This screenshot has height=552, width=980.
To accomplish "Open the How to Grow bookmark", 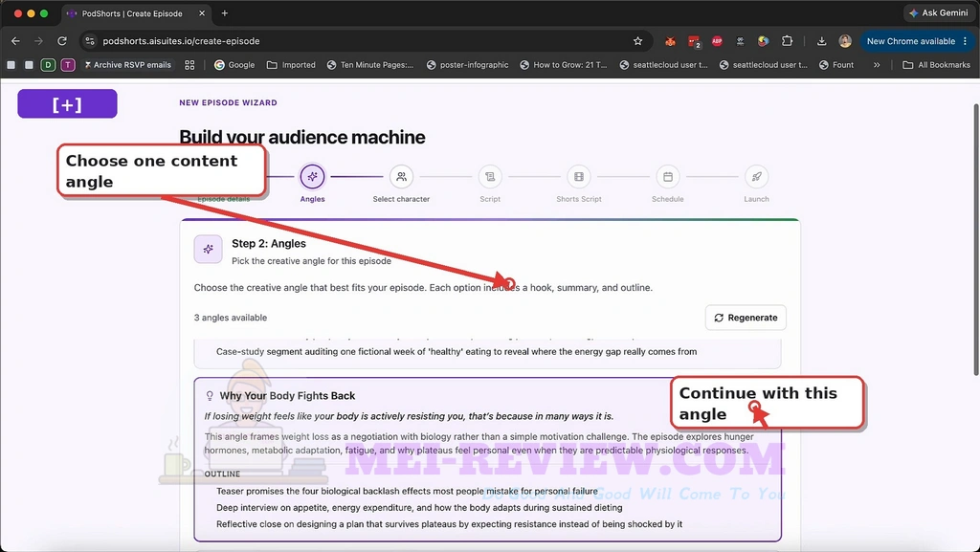I will 563,65.
